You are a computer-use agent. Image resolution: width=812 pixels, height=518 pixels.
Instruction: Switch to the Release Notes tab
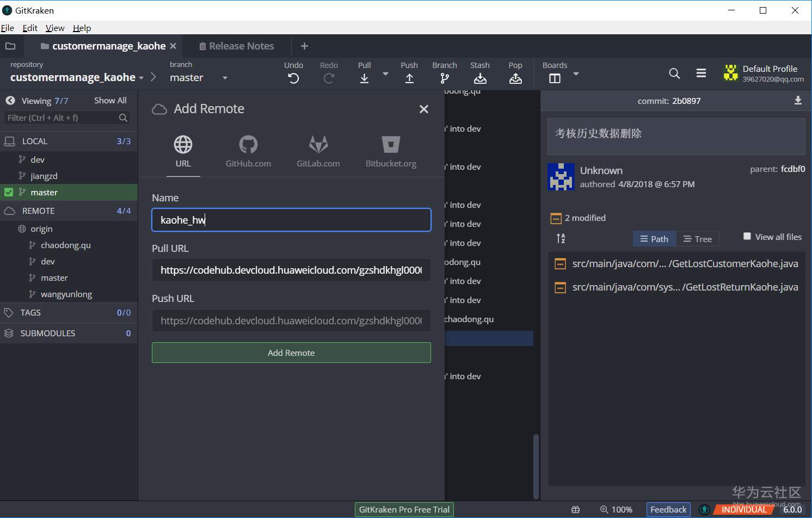pyautogui.click(x=236, y=46)
